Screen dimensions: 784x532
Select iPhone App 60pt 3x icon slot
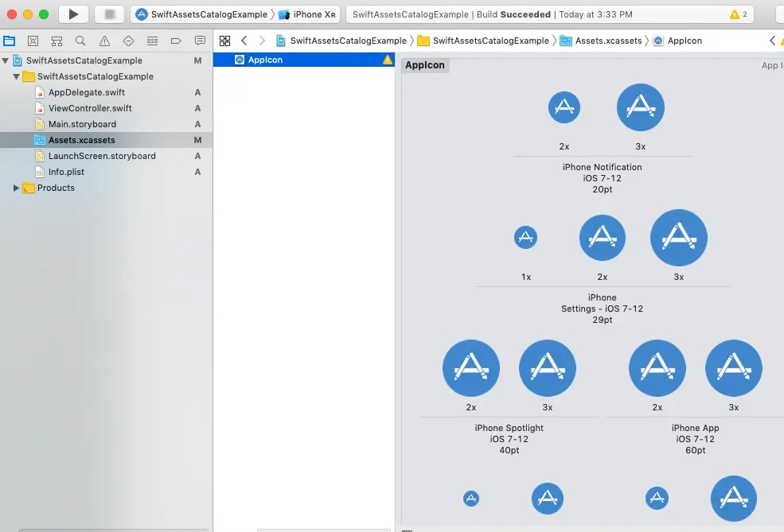click(734, 368)
